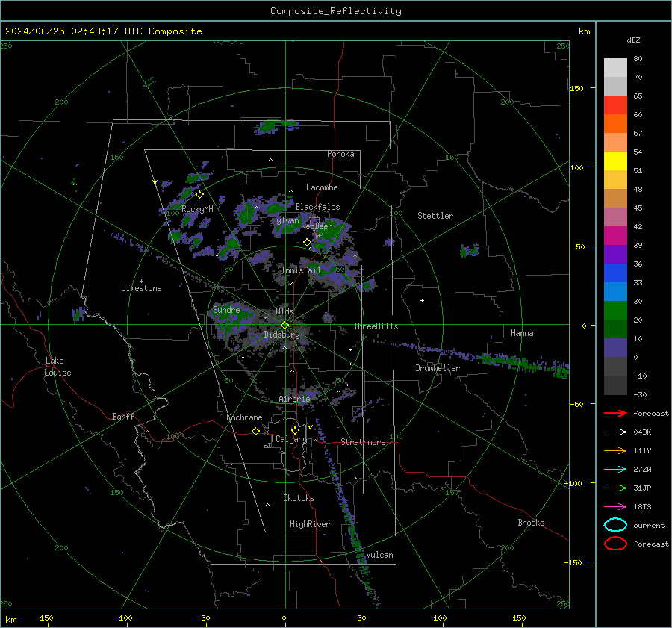Click the Banff map label
672x628 pixels.
pyautogui.click(x=123, y=416)
